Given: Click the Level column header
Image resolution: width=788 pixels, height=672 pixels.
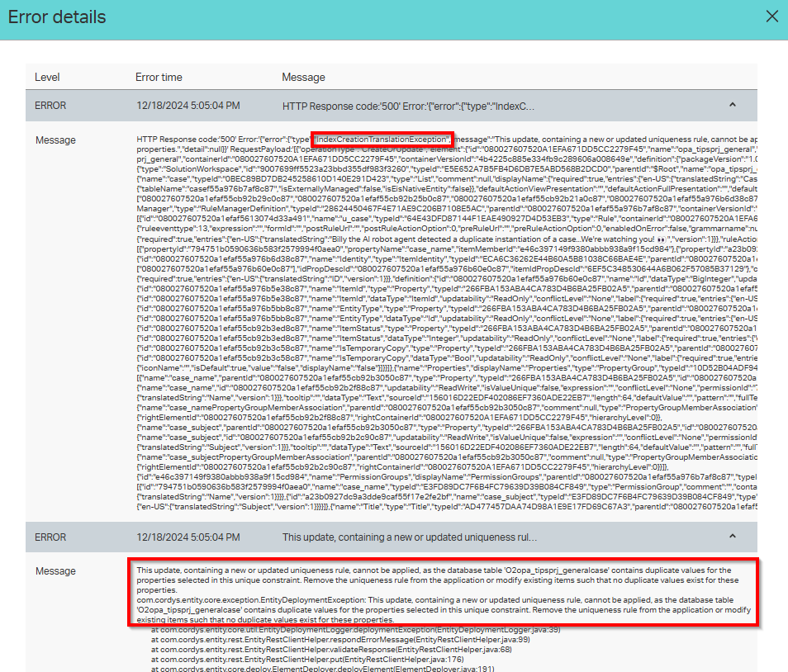Looking at the screenshot, I should pos(47,78).
